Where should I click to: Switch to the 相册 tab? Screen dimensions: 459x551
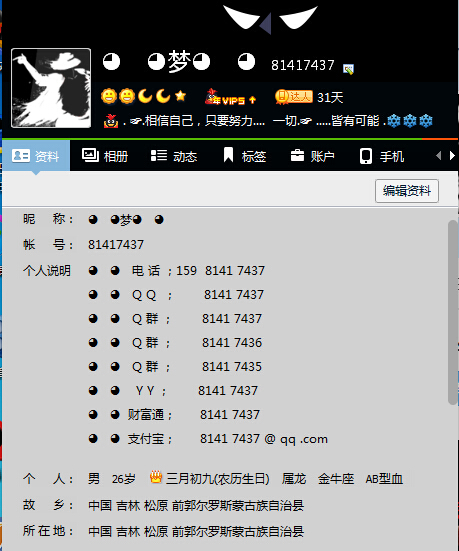tap(105, 156)
